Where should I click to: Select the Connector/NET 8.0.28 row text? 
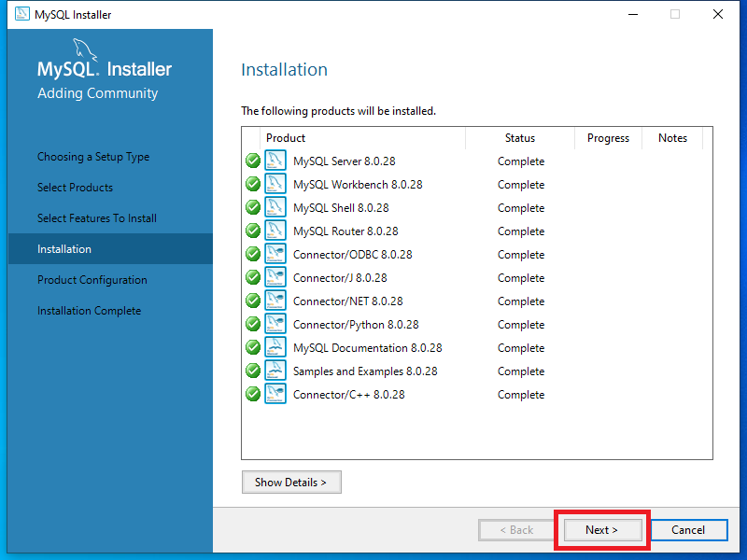(348, 301)
